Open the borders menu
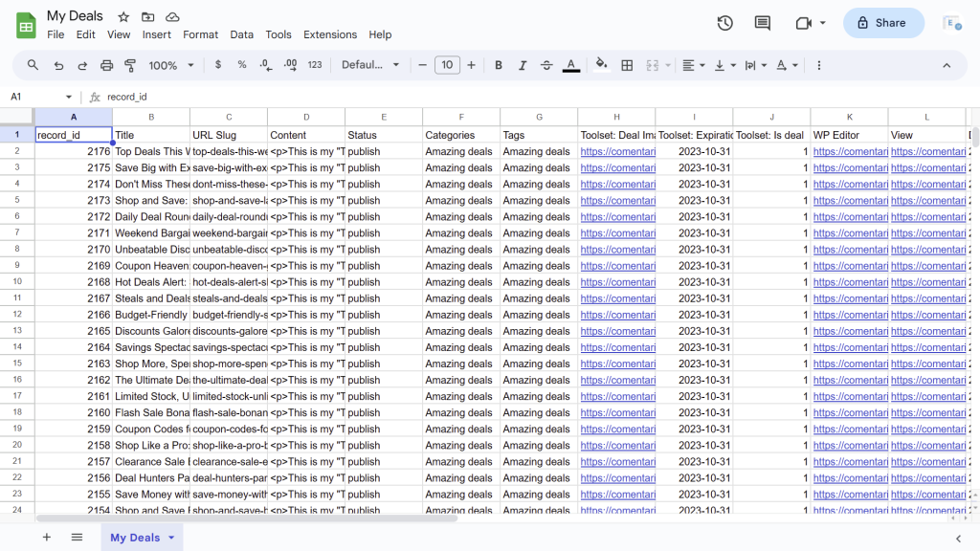Screen dimensions: 980x551 tap(627, 65)
